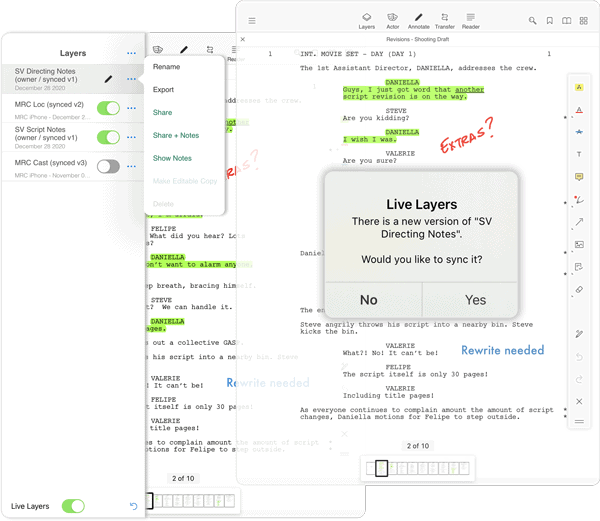600x521 pixels.
Task: Select the text box T tool
Action: coord(579,154)
